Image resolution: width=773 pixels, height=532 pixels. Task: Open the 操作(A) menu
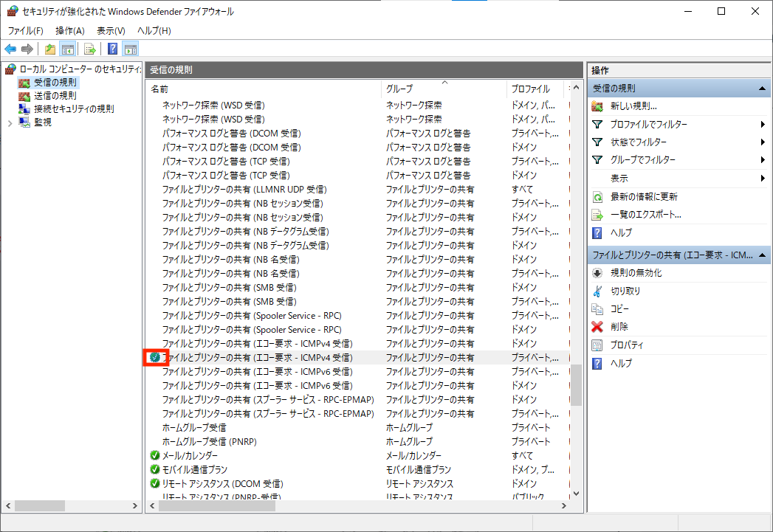coord(70,30)
